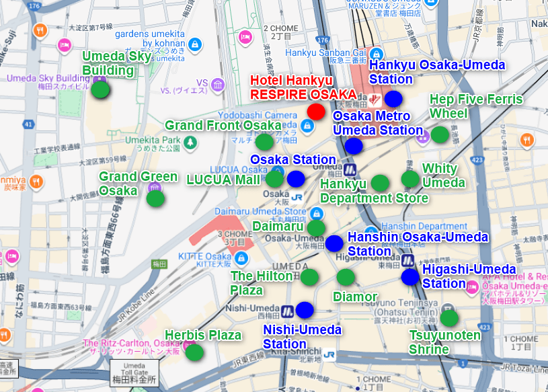
Task: Select the Hankyu Department Store label
Action: [x=375, y=191]
